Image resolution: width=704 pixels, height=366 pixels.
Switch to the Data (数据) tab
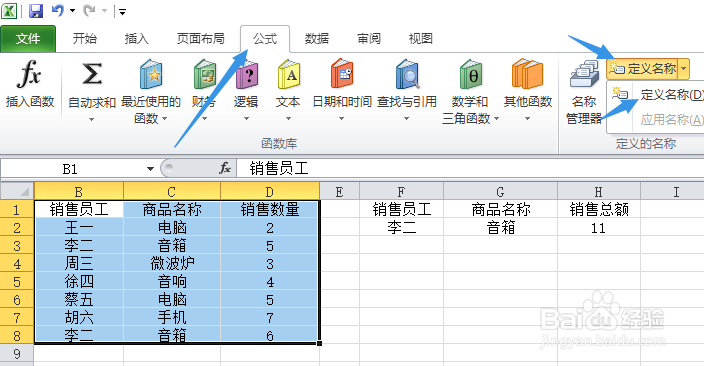coord(317,39)
